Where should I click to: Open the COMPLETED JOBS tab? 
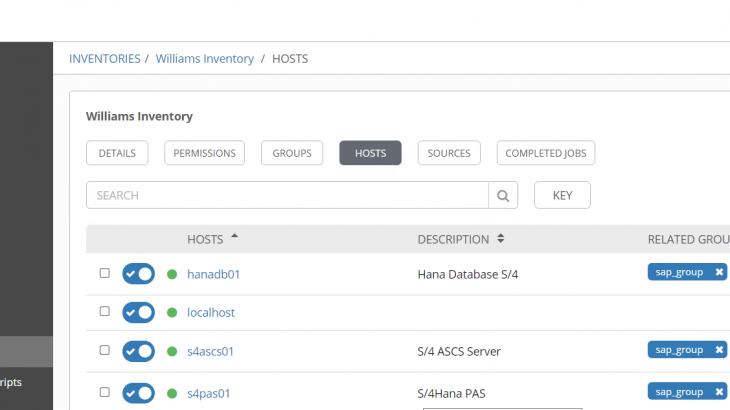(546, 153)
